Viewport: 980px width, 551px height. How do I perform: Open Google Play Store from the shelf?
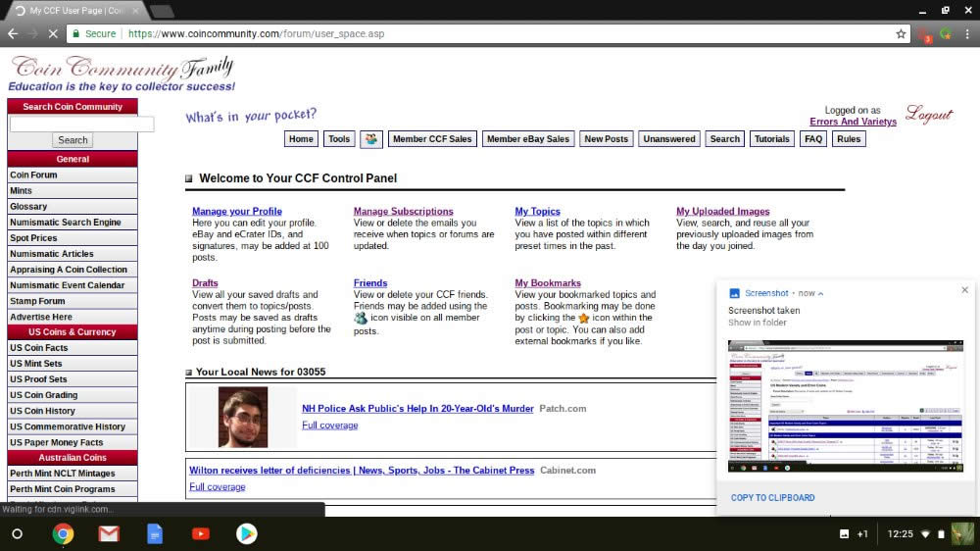click(246, 533)
